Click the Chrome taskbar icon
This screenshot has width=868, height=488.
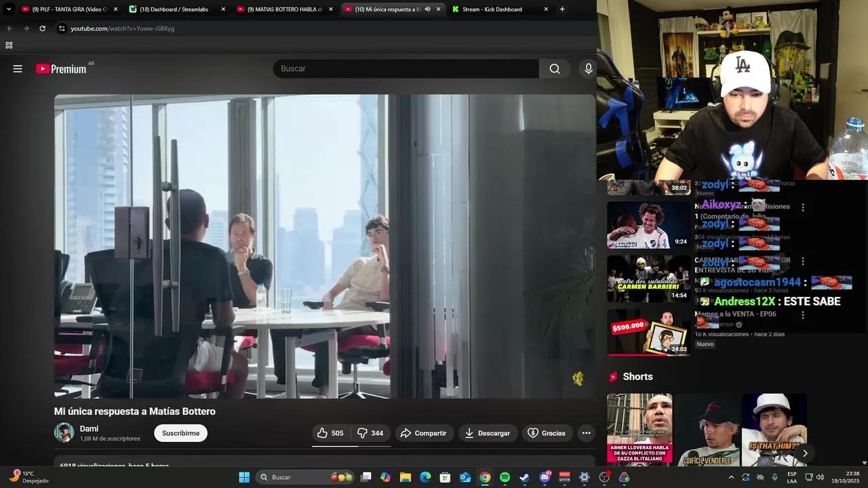tap(485, 477)
